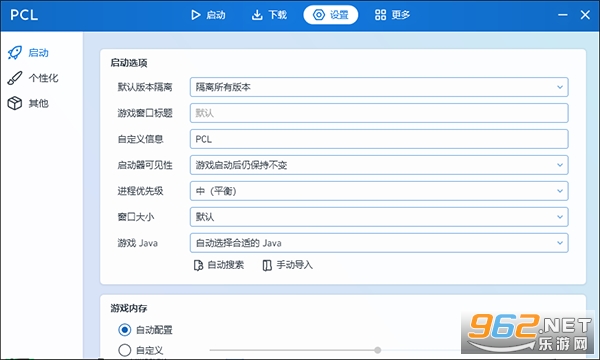Open the 进程优先级 dropdown
Screen dimensions: 600x360
(x=379, y=191)
